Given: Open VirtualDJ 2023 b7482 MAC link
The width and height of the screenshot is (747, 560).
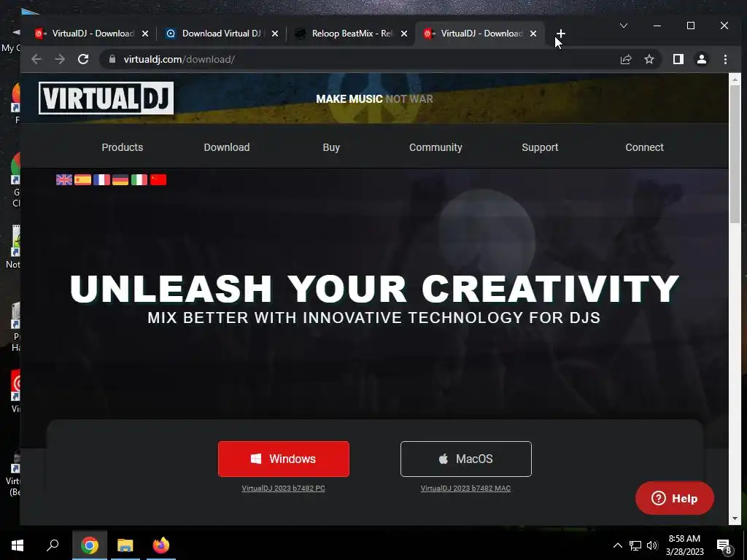Looking at the screenshot, I should click(465, 488).
